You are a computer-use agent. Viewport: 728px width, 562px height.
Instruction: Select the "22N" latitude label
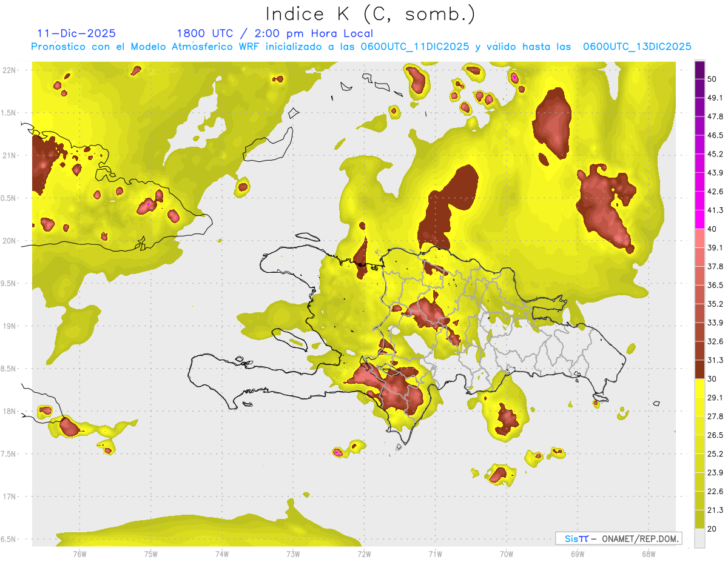pos(9,70)
